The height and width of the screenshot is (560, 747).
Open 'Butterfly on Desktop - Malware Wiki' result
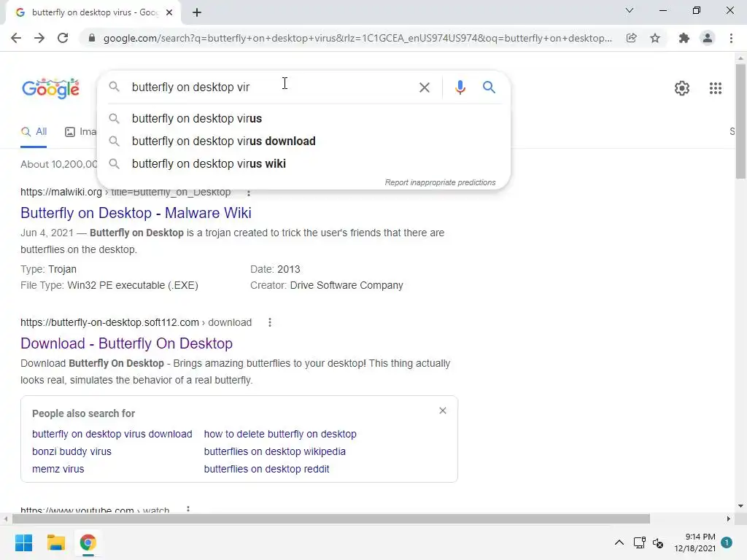coord(136,213)
